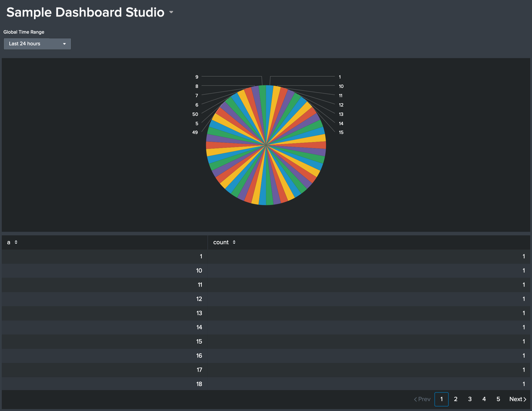The height and width of the screenshot is (411, 532).
Task: Click pie chart label 49
Action: pyautogui.click(x=195, y=133)
